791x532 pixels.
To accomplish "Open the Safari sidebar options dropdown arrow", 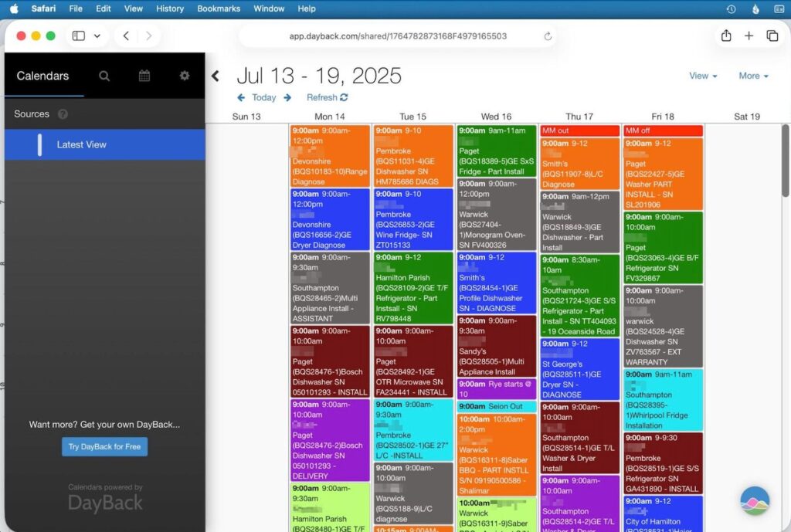I will (x=97, y=36).
